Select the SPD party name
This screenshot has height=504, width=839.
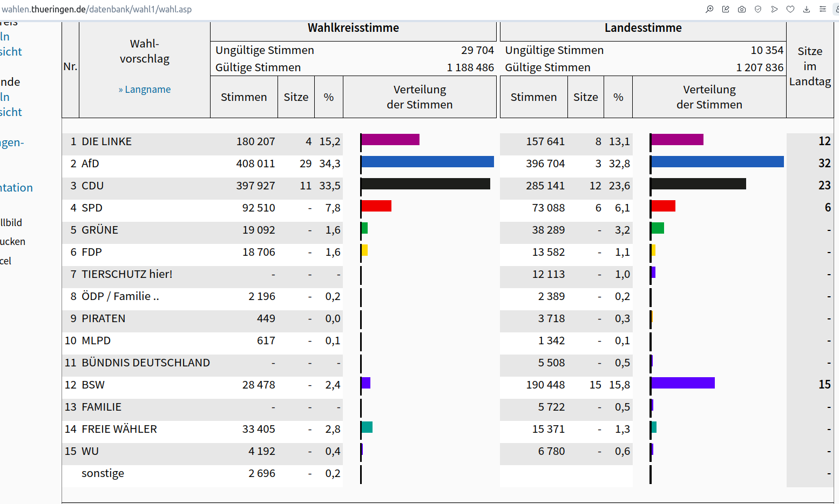click(x=92, y=208)
